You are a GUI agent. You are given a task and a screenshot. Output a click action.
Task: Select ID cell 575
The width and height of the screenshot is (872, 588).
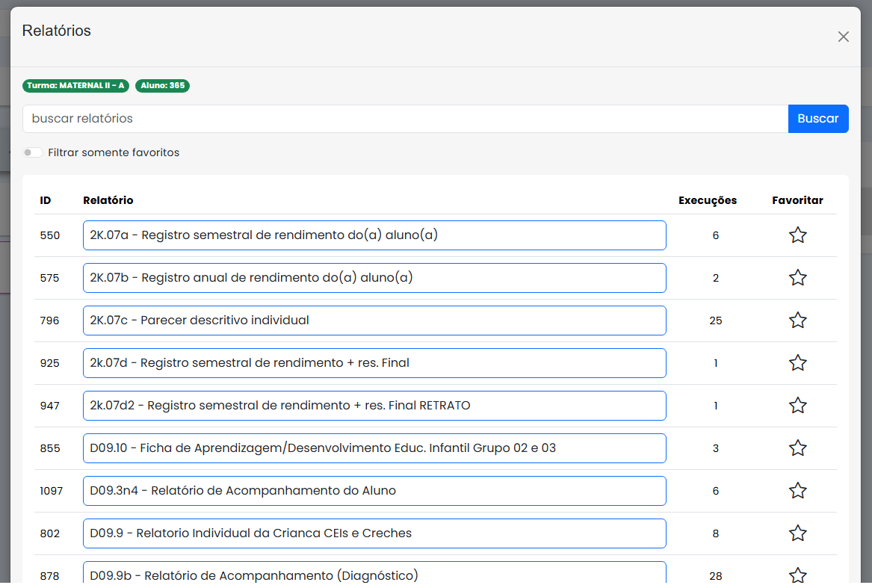tap(49, 278)
